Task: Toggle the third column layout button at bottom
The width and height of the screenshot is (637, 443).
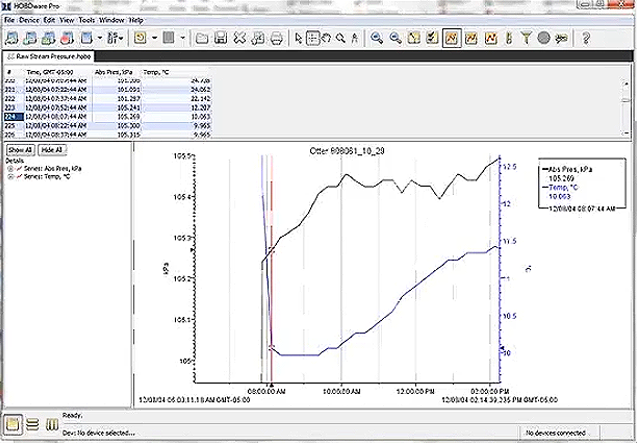Action: click(50, 423)
